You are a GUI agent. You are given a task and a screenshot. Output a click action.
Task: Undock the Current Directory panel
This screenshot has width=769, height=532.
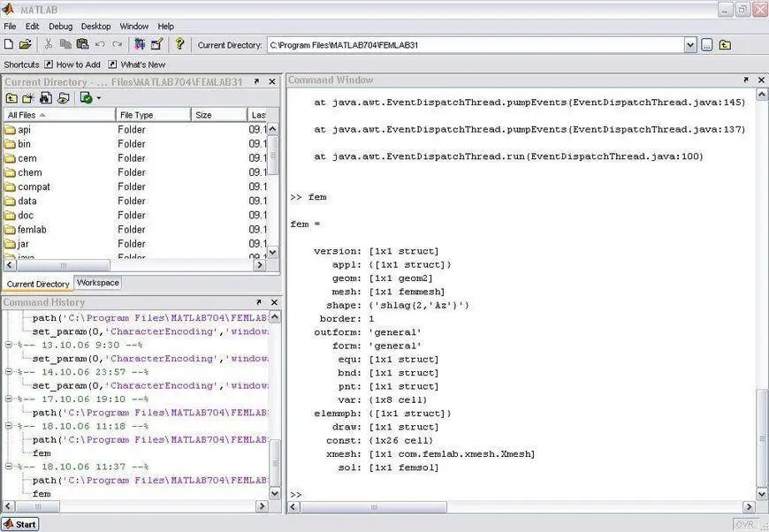coord(256,81)
